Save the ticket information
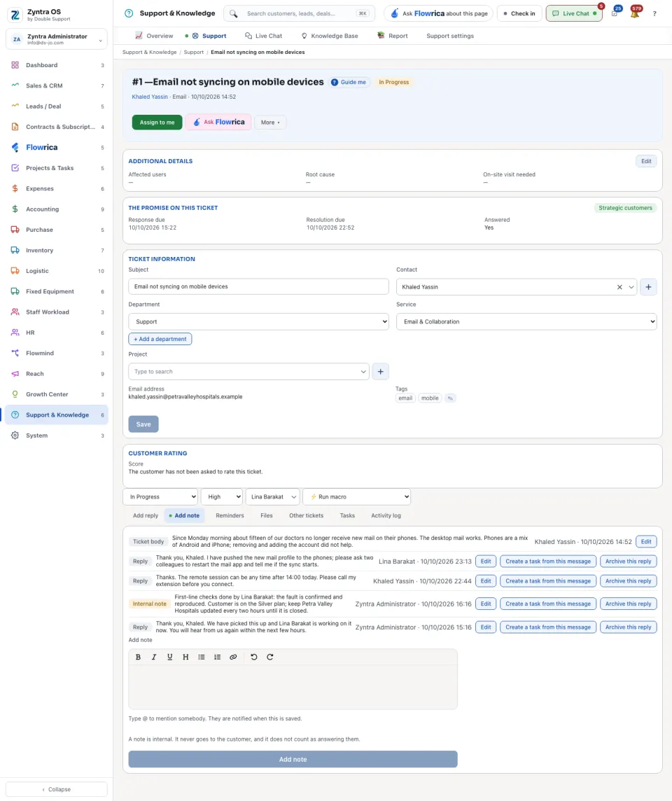672x801 pixels. (143, 424)
